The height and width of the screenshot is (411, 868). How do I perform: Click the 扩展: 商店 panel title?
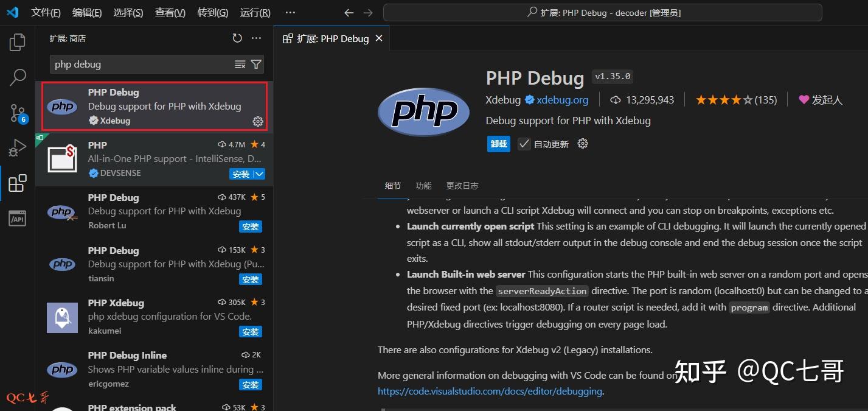[x=68, y=38]
